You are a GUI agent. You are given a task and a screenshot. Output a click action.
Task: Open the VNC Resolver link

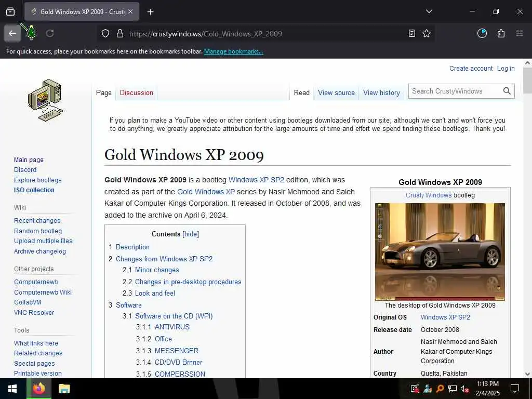click(34, 312)
